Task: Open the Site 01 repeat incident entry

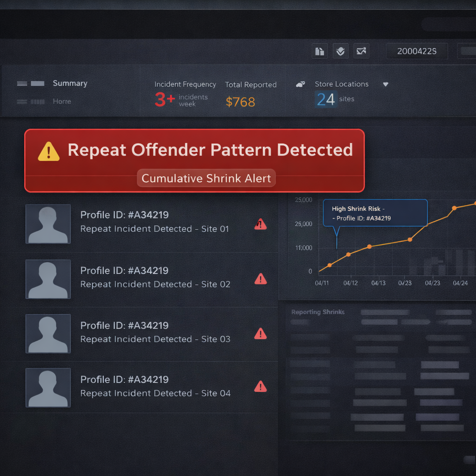Action: [154, 222]
